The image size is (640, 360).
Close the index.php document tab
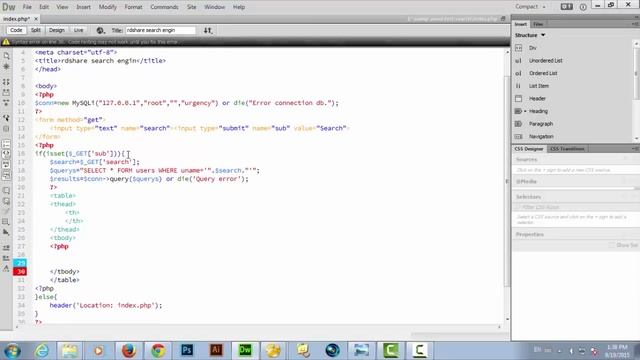click(36, 19)
